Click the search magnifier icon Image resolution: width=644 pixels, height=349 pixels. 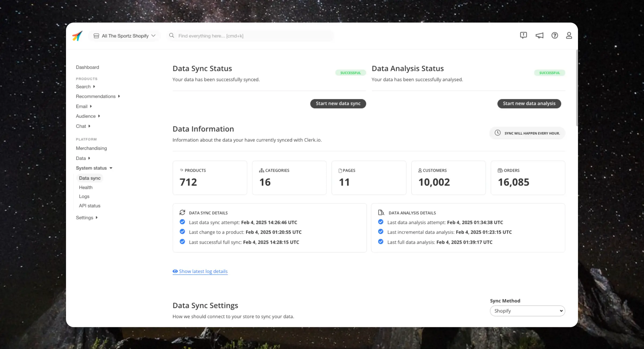pos(171,35)
